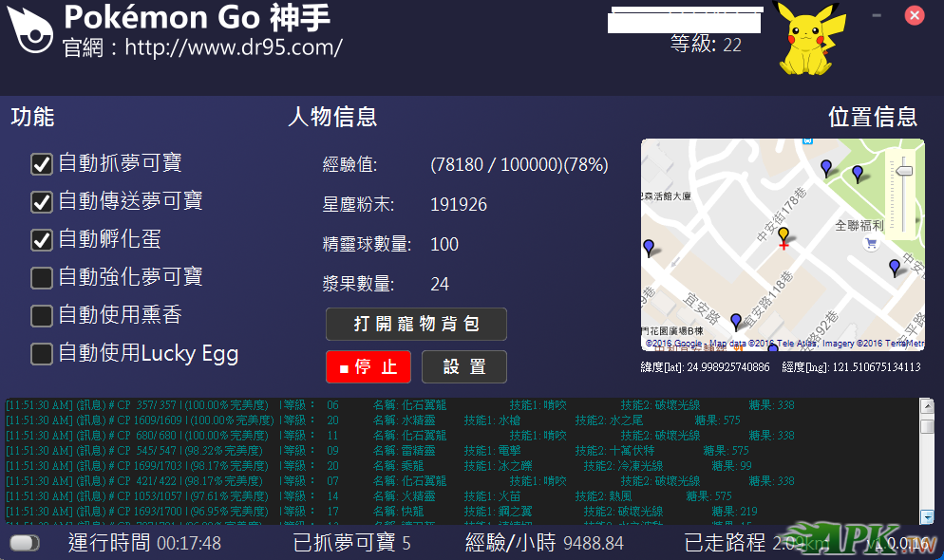The width and height of the screenshot is (944, 560).
Task: Select the 人物信息 section heading
Action: click(332, 117)
